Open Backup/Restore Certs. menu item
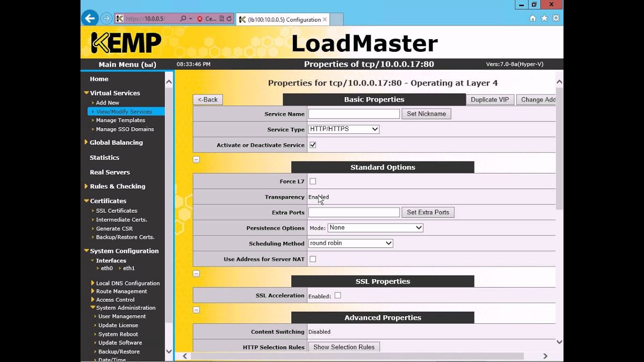 (125, 237)
